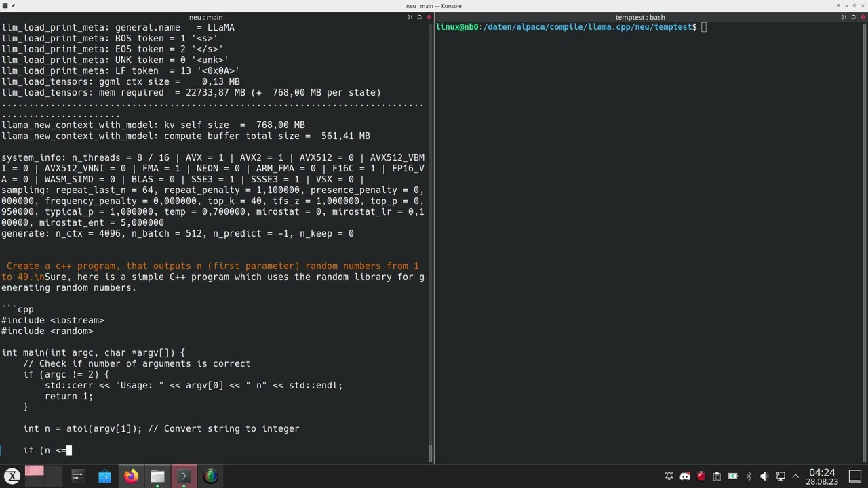The width and height of the screenshot is (868, 488).
Task: Open the audio volume tray applet
Action: (764, 476)
